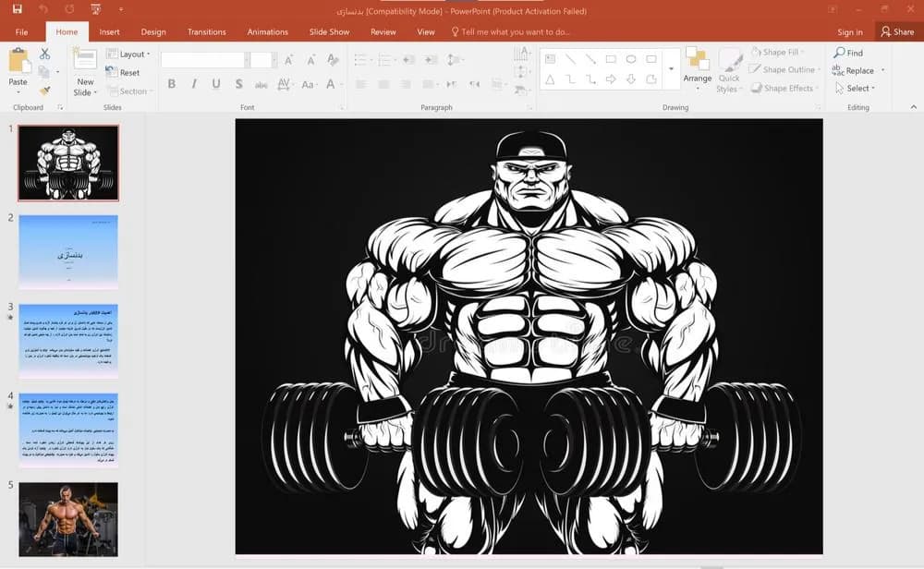Select slide 5 thumbnail with bodybuilder photo
Viewport: 924px width, 569px height.
click(68, 519)
